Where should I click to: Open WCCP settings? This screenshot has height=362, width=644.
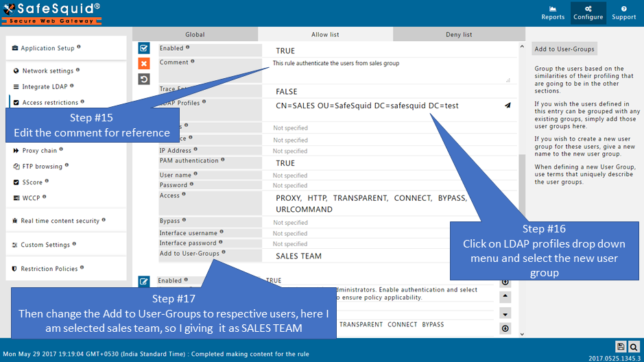tap(32, 198)
